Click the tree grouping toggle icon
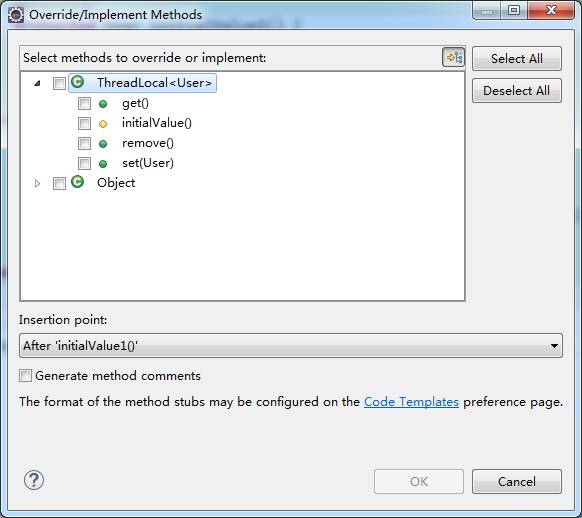The image size is (582, 518). coord(453,58)
